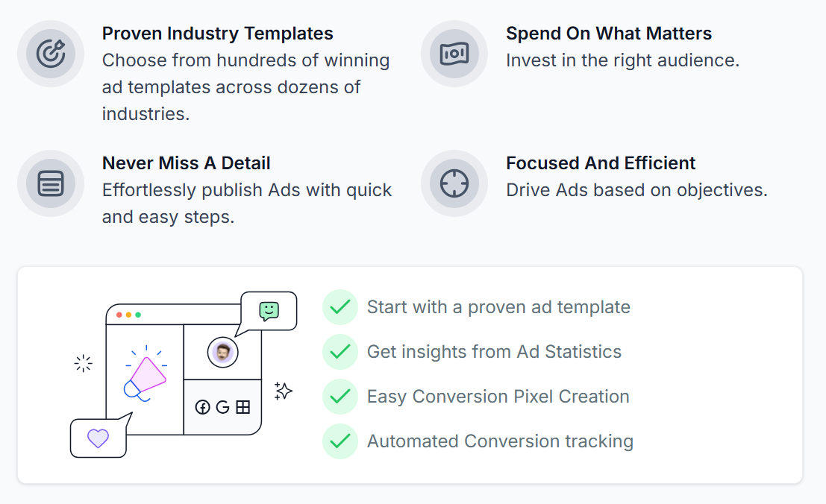826x504 pixels.
Task: Click the money bill icon
Action: click(454, 54)
